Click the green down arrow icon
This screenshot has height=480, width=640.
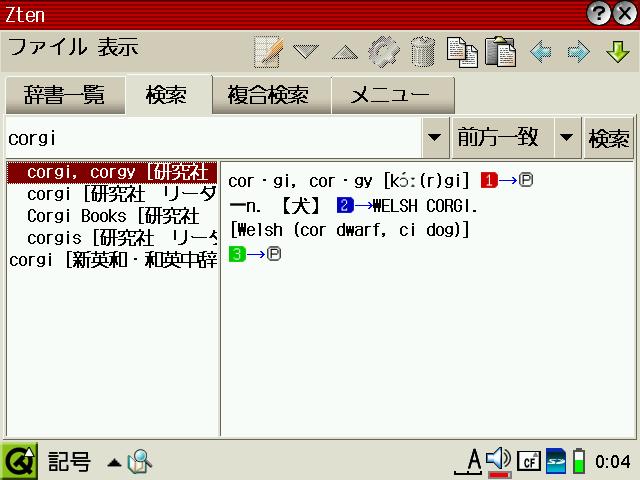tap(617, 51)
